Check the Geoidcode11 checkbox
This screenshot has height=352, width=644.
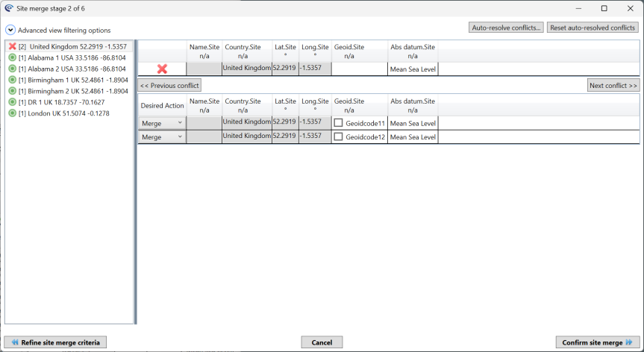(x=339, y=122)
